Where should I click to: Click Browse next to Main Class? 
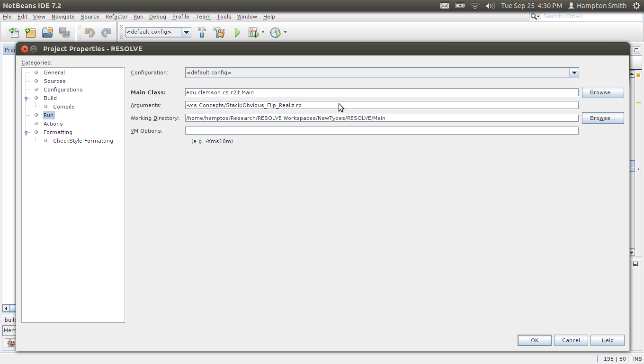pos(603,92)
